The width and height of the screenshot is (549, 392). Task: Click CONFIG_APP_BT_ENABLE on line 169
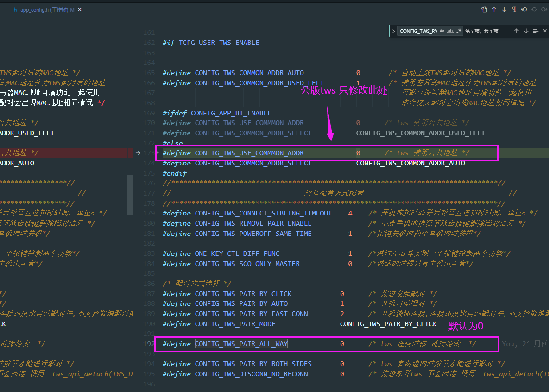click(231, 113)
